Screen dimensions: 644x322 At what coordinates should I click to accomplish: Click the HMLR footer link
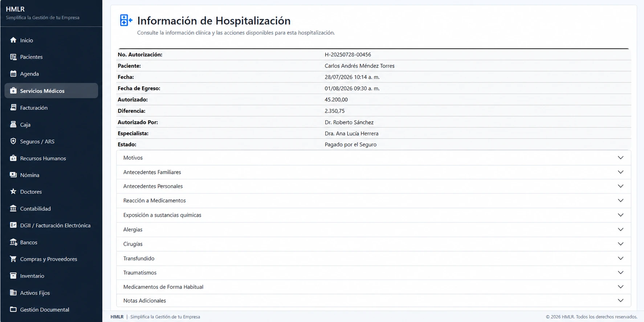pyautogui.click(x=117, y=317)
